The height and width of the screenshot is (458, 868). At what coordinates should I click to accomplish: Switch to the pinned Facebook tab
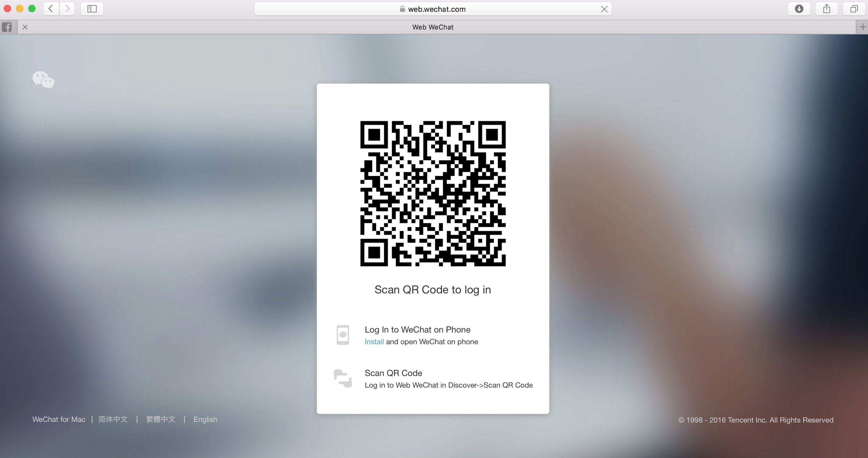[x=7, y=27]
